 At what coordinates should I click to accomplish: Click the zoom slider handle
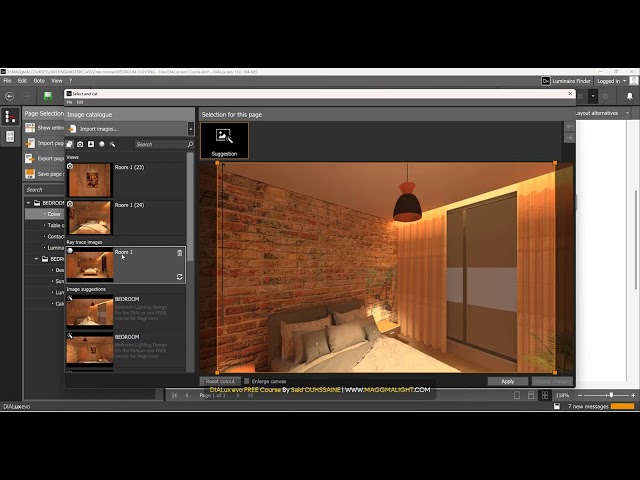pos(611,395)
